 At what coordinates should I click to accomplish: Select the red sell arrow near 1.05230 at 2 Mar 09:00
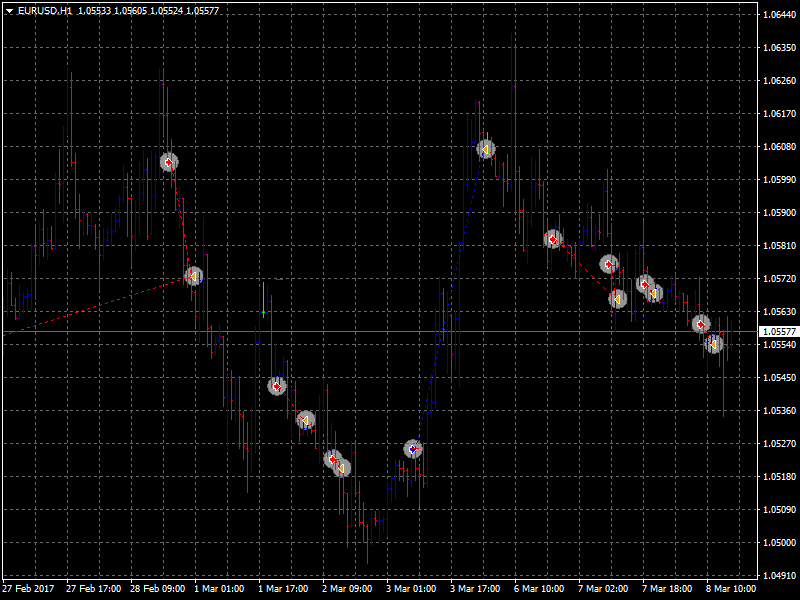[x=333, y=459]
